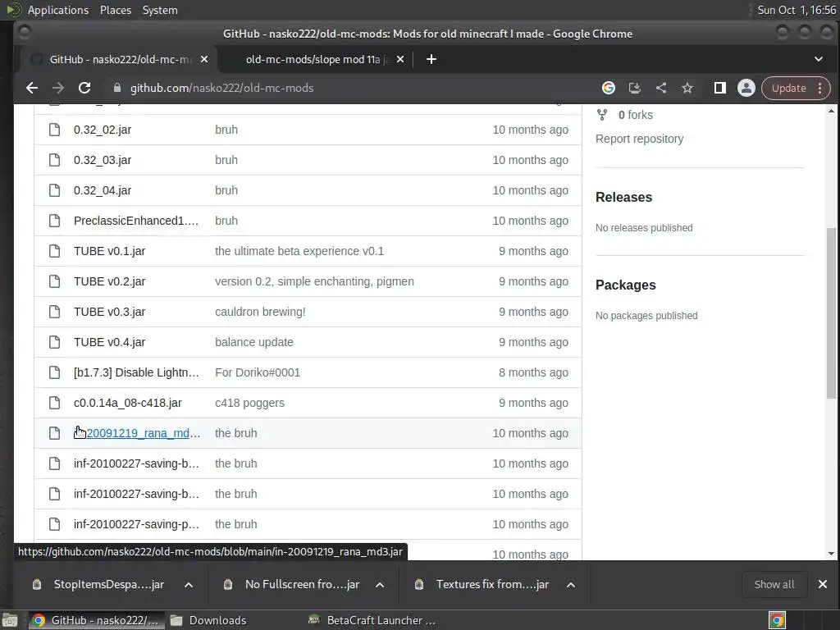Open 0.32_04.jar file

103,190
